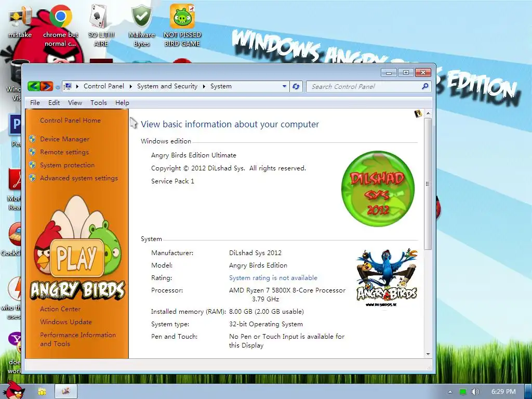Open Device Manager link
532x399 pixels.
click(64, 139)
